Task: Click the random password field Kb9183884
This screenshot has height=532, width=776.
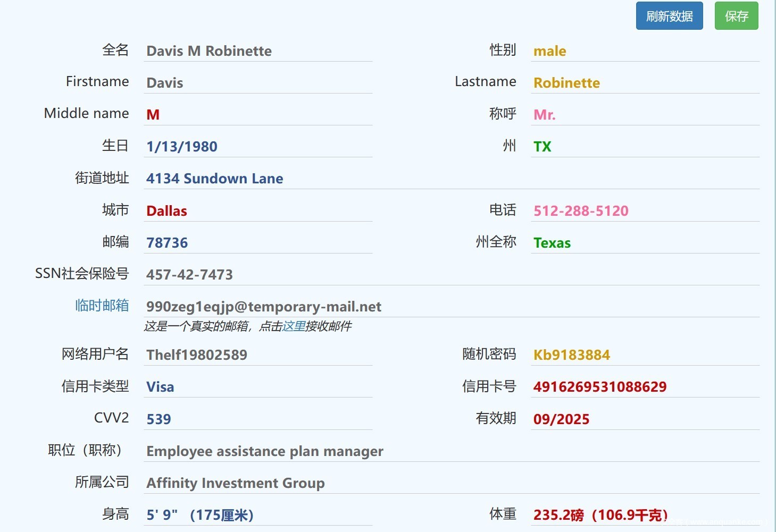Action: pyautogui.click(x=645, y=355)
